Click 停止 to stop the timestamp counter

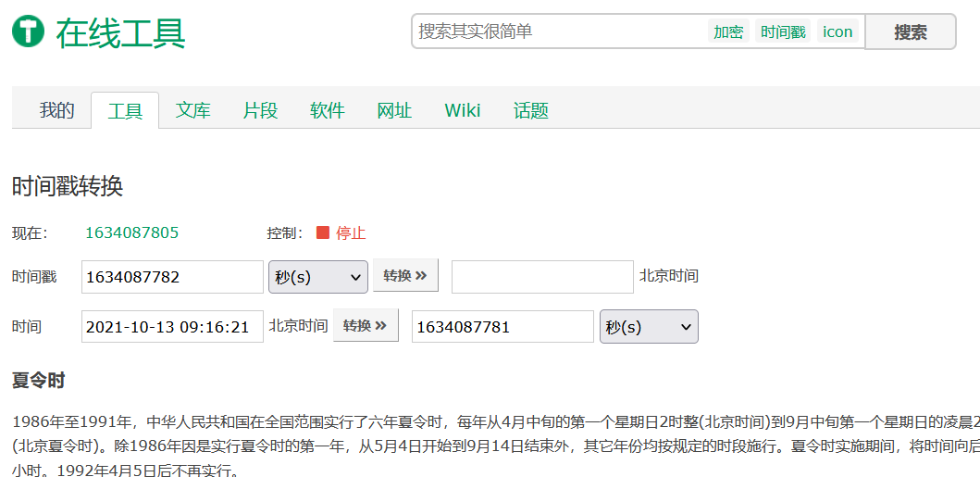[x=351, y=233]
